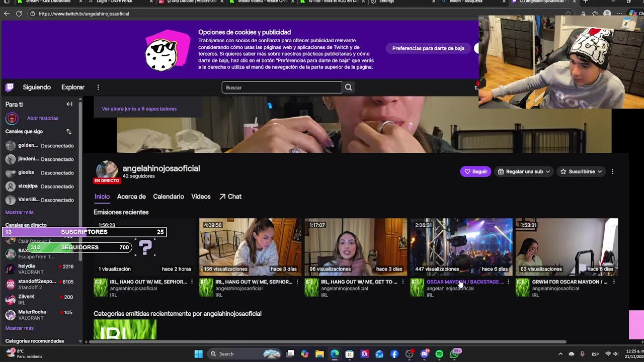The width and height of the screenshot is (644, 362).
Task: Follow channel with Seguir button
Action: click(x=475, y=171)
